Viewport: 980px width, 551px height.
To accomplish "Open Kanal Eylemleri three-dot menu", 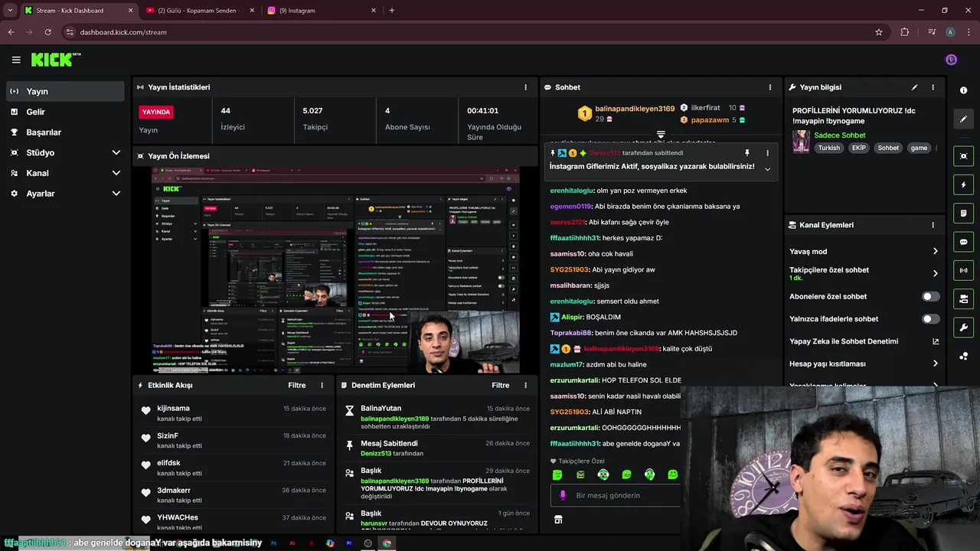I will coord(933,225).
